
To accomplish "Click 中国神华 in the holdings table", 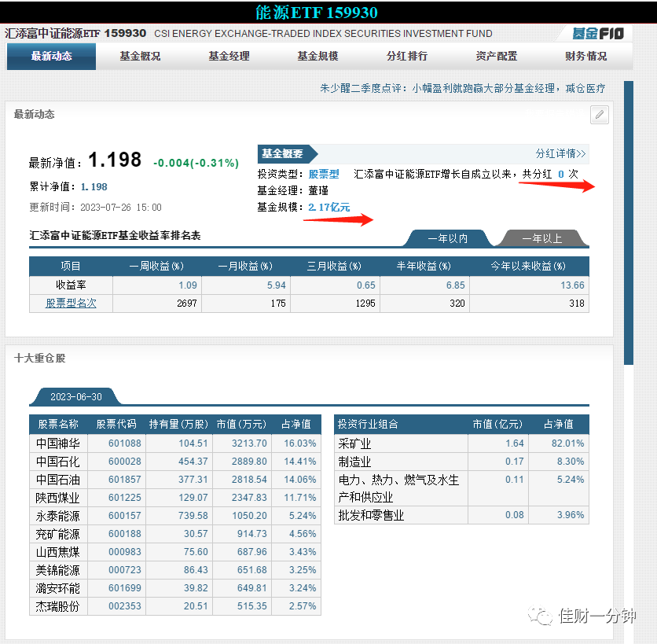I will (58, 443).
